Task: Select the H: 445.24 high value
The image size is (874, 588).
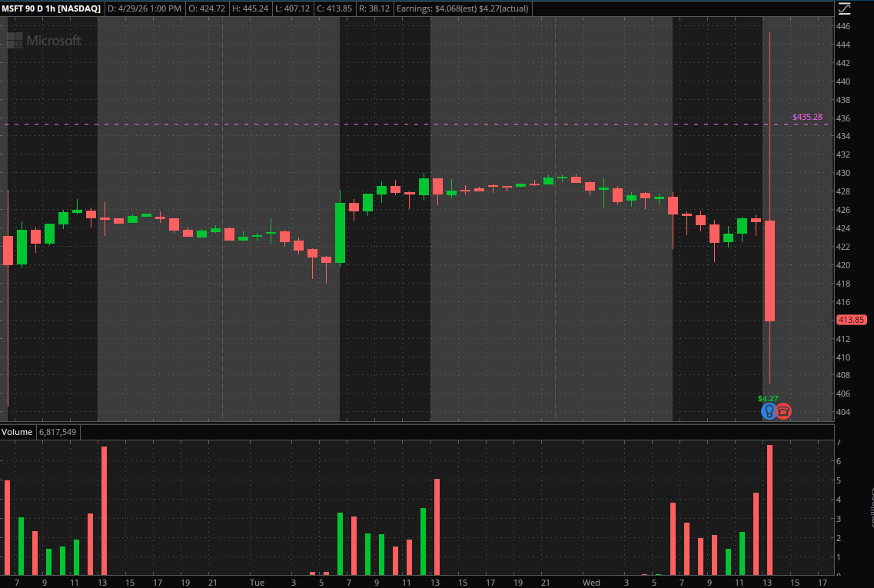Action: point(250,8)
